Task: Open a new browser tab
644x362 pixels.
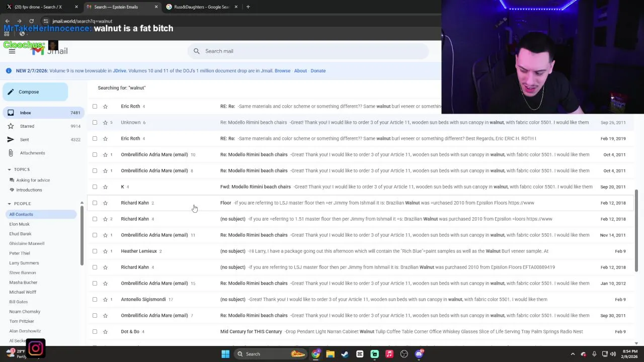Action: [x=248, y=7]
